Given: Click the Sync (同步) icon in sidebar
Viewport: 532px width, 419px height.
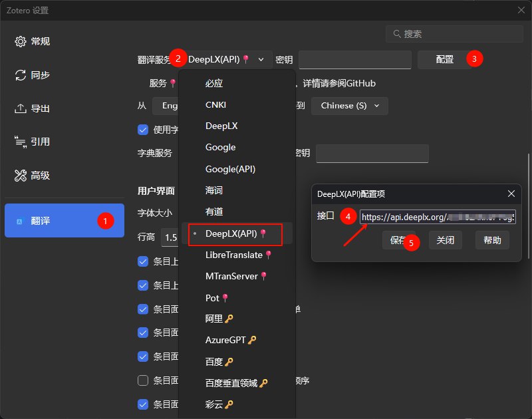Looking at the screenshot, I should [21, 75].
